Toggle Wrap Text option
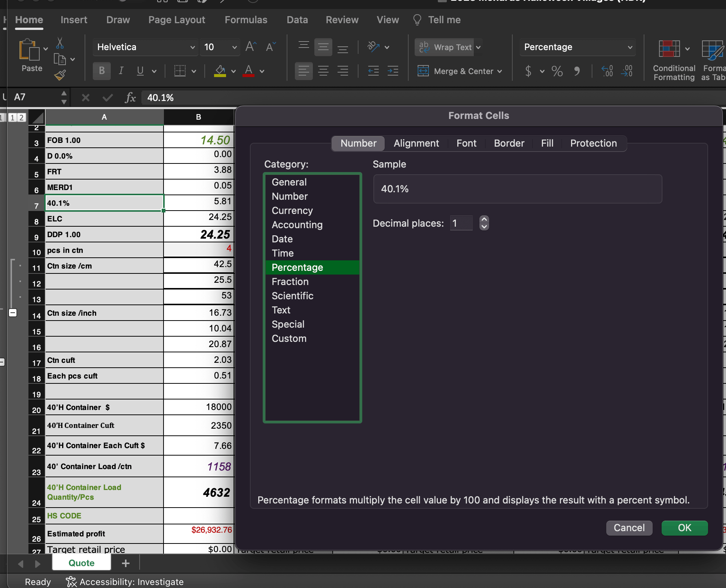This screenshot has width=726, height=588. coord(445,47)
